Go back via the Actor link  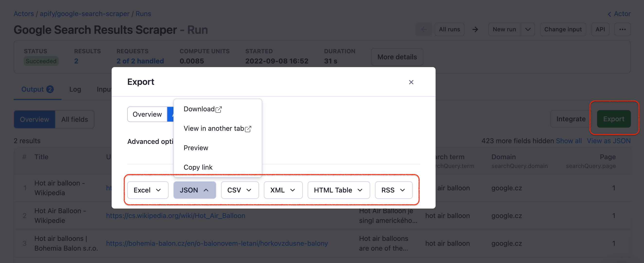tap(619, 14)
